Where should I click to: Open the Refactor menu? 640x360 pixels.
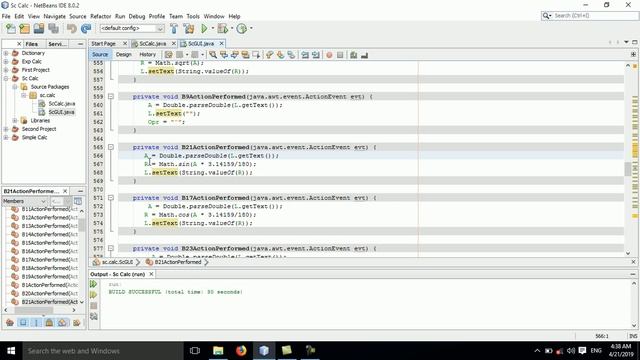tap(100, 16)
